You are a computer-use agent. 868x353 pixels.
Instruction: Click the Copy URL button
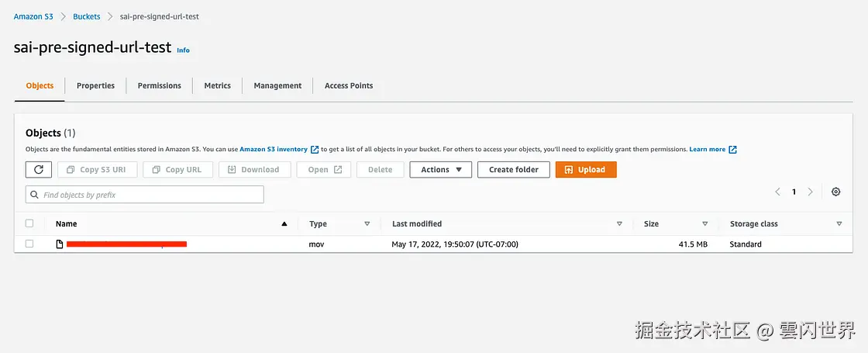(x=177, y=170)
